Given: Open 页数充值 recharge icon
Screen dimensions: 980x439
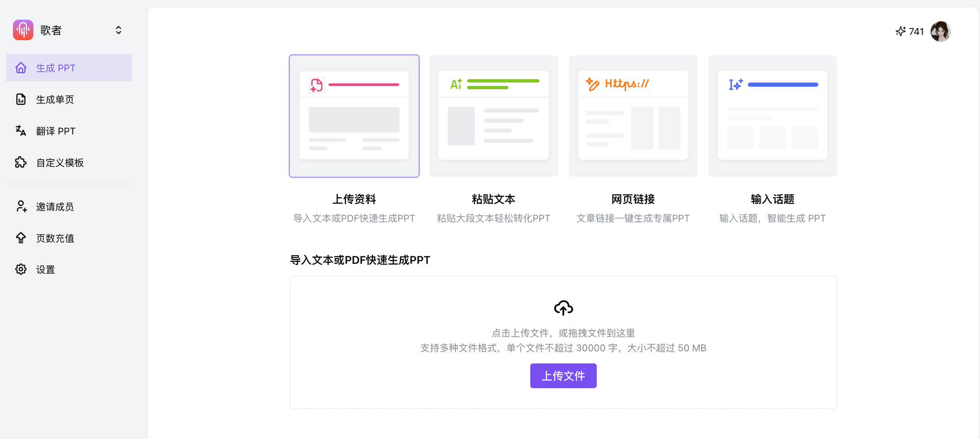Looking at the screenshot, I should [21, 238].
